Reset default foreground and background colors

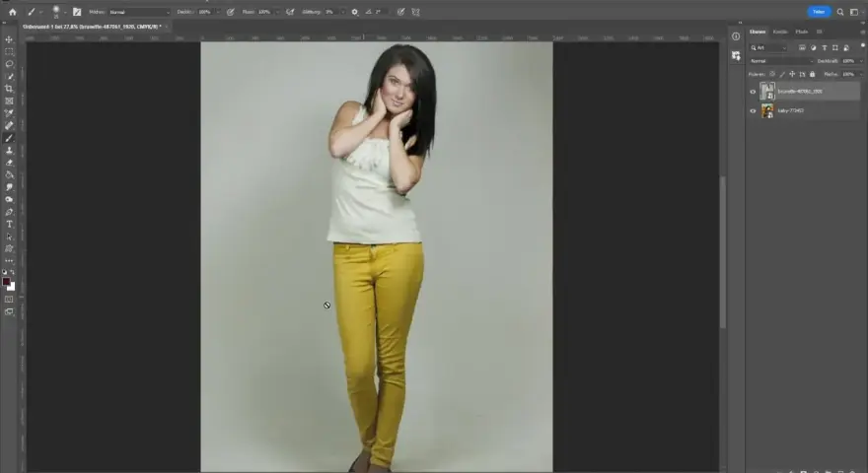pyautogui.click(x=5, y=272)
